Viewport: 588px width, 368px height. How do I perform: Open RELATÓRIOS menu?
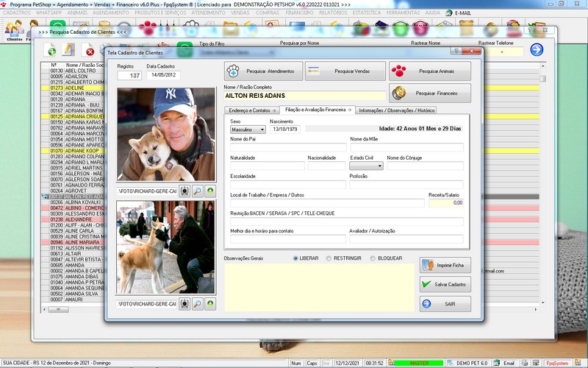333,13
